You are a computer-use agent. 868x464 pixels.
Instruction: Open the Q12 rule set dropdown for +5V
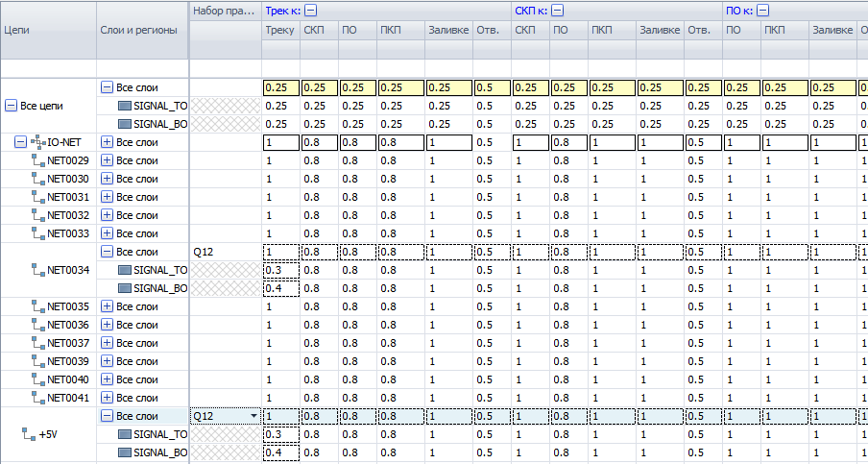click(x=253, y=416)
